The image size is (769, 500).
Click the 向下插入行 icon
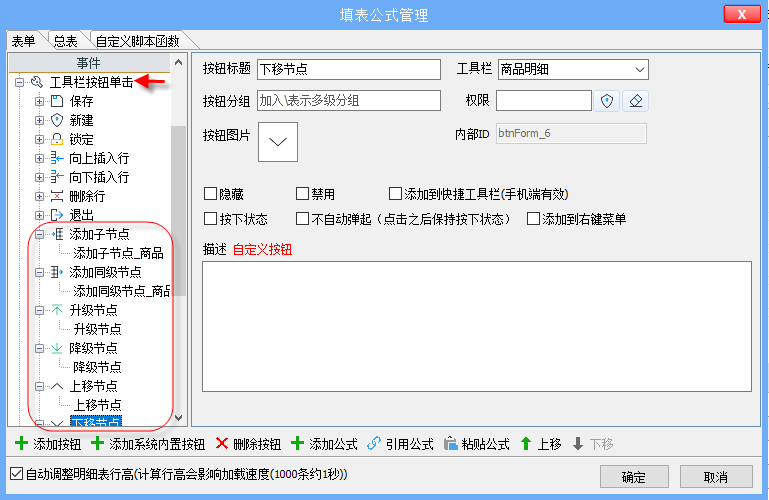[57, 176]
